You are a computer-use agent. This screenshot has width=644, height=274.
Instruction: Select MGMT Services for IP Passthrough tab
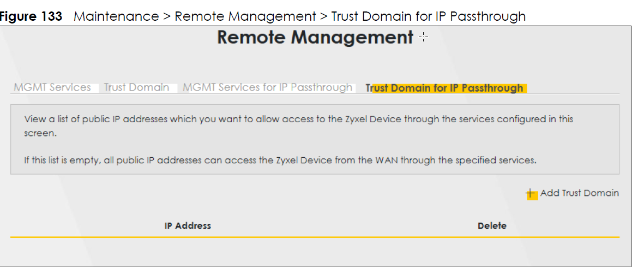click(x=267, y=87)
